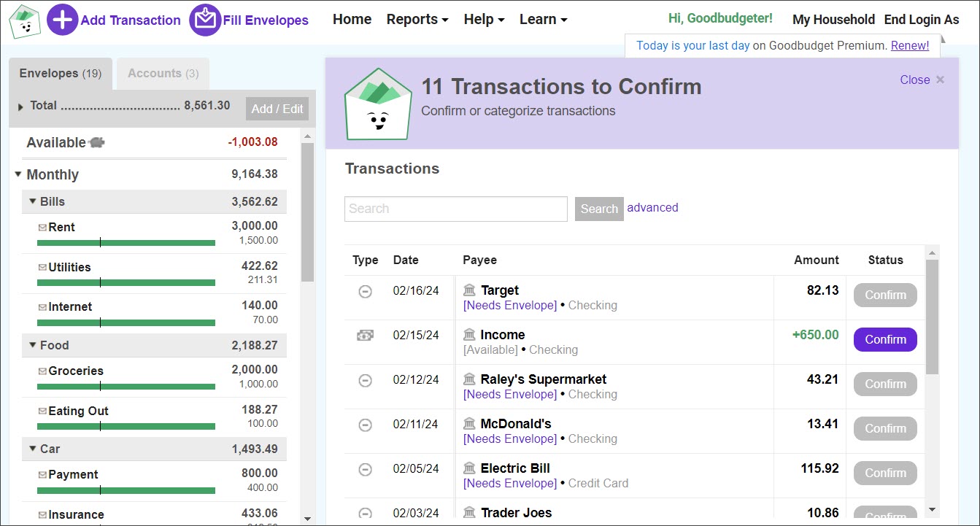Click Needs Envelope link on Electric Bill row

[x=510, y=484]
